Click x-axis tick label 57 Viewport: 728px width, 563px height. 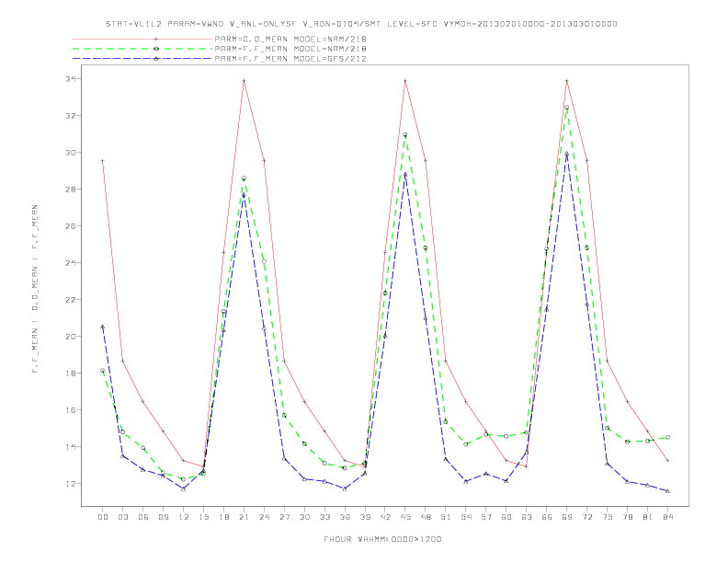[486, 517]
